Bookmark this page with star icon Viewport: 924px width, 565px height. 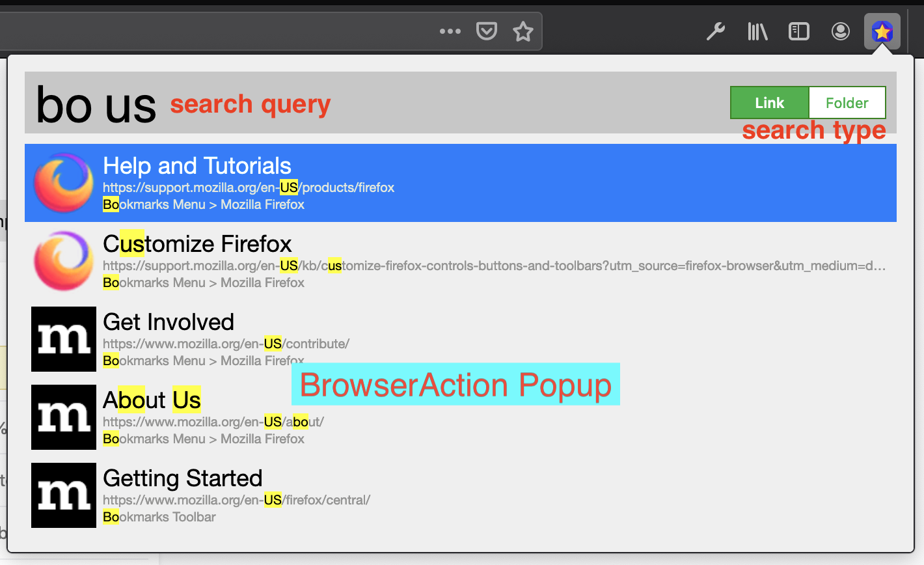(523, 31)
